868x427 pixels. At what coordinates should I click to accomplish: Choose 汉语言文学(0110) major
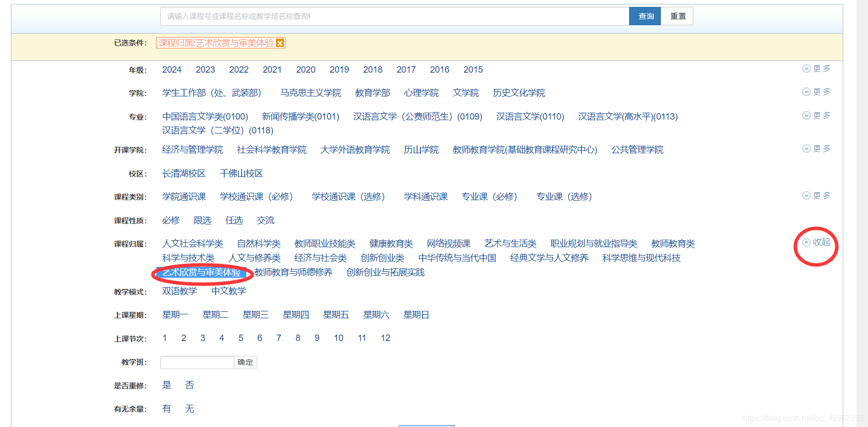pos(530,117)
